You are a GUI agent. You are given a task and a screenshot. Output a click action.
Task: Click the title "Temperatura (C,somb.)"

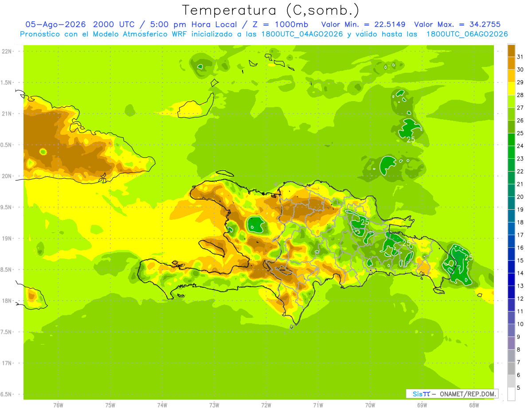point(271,10)
